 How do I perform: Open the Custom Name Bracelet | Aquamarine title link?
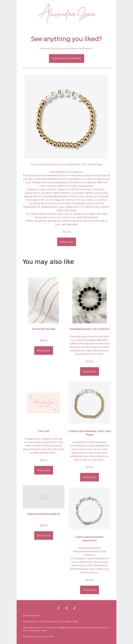[89, 538]
